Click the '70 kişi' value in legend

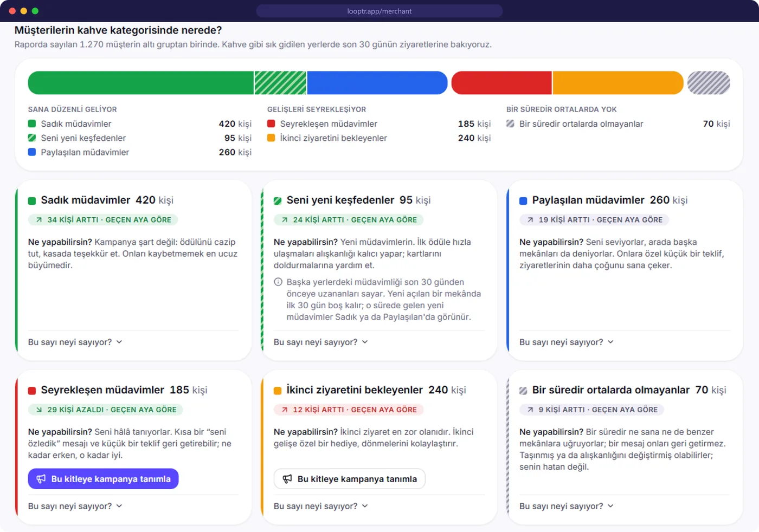[x=717, y=124]
